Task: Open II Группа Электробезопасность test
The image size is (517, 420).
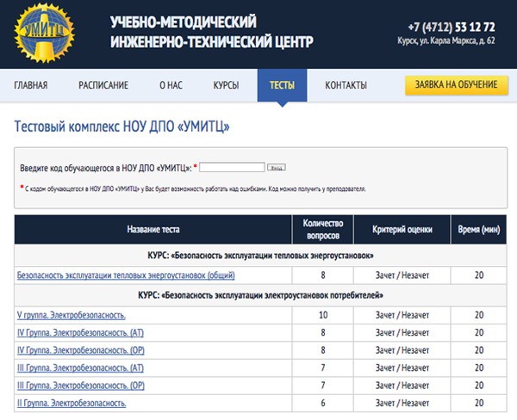Action: coord(72,403)
